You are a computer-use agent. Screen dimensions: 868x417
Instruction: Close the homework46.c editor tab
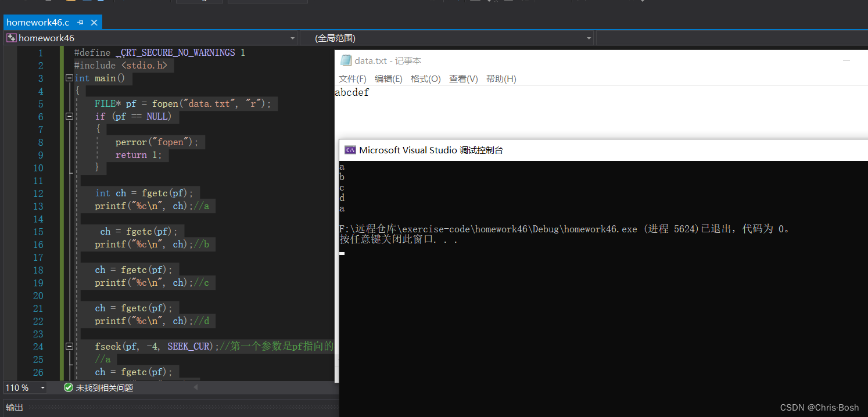93,23
